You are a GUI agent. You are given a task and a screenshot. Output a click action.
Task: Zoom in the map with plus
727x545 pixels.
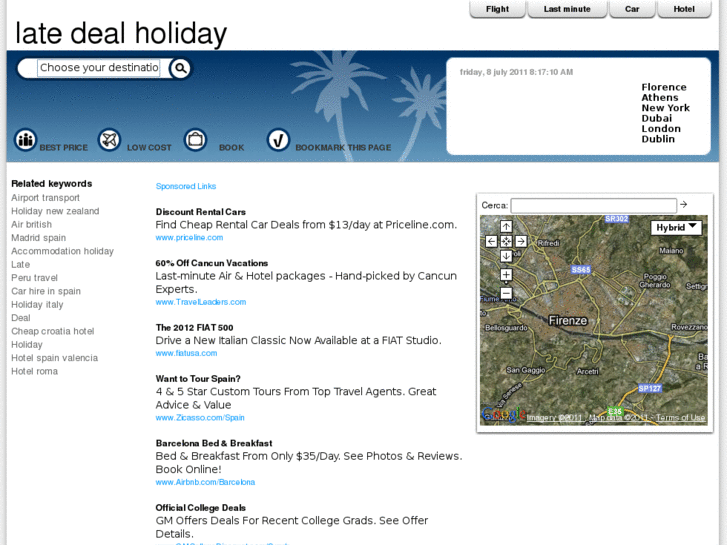(x=506, y=275)
